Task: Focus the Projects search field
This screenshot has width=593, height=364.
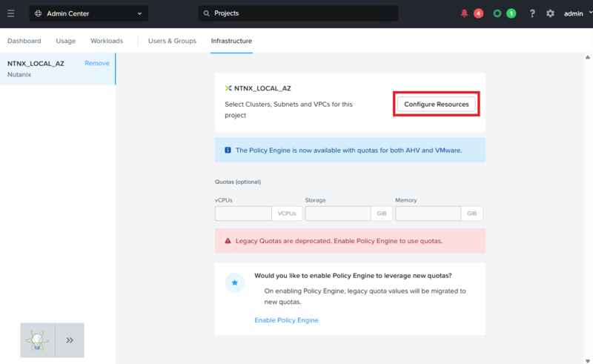Action: [x=298, y=13]
